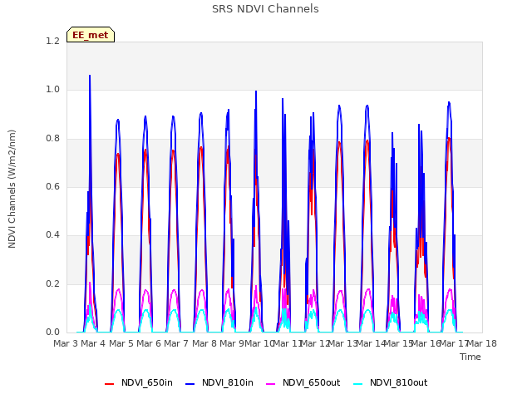Click x-axis tick label Mar 6
Screen dimensions: 532x399
pos(149,343)
